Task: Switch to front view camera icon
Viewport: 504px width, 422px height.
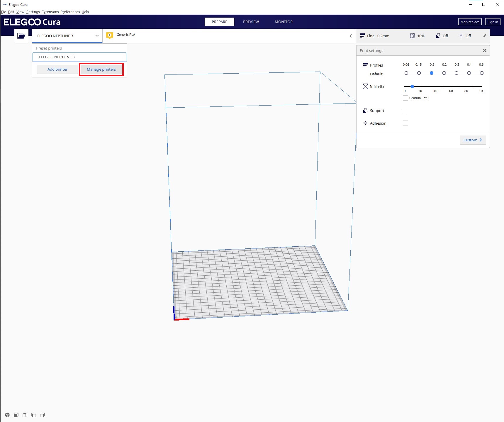Action: (x=16, y=415)
